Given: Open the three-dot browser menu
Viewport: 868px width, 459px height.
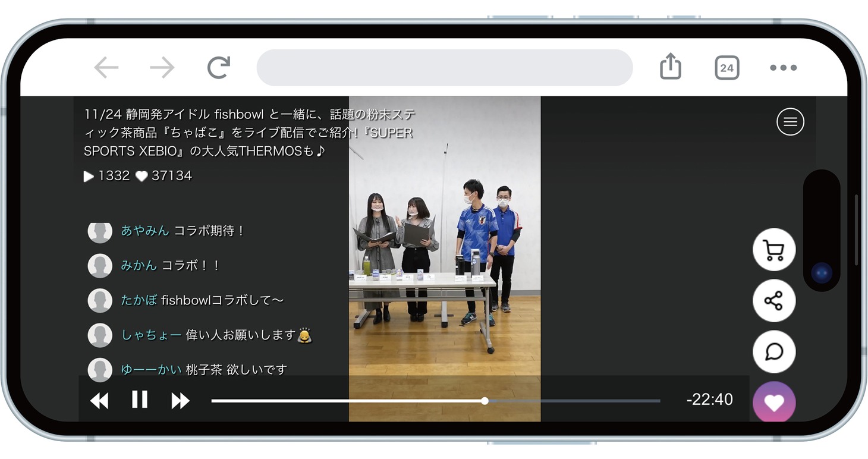Looking at the screenshot, I should coord(783,68).
